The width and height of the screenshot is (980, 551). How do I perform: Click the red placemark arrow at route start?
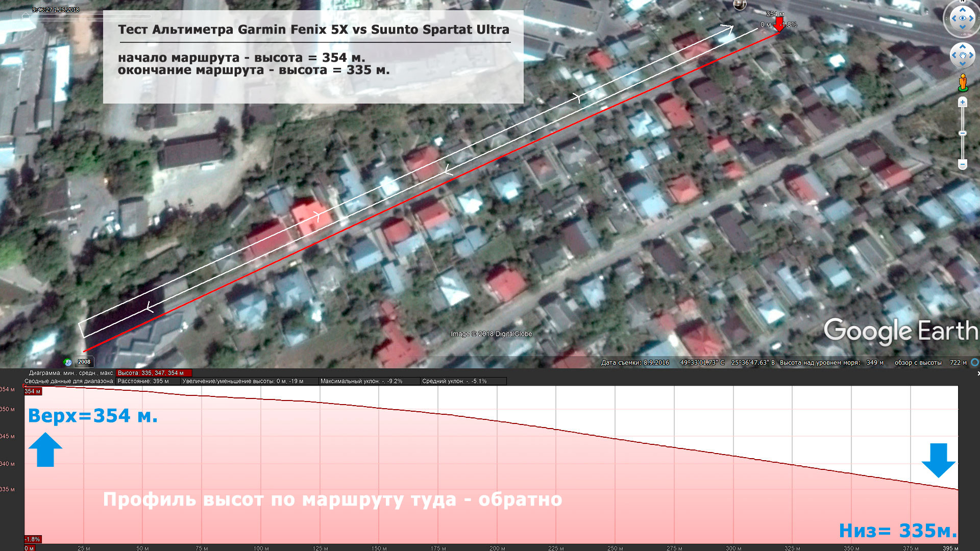click(x=779, y=23)
